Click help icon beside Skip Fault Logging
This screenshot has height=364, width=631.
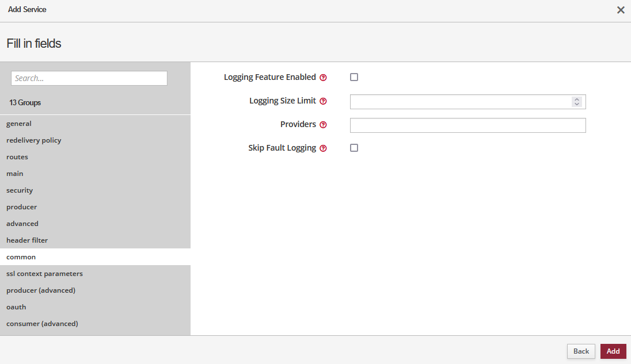point(323,148)
